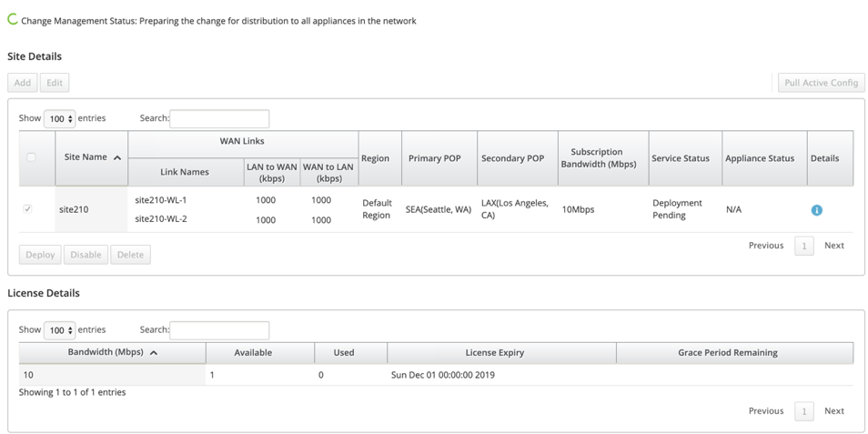Click the Disable button

86,255
